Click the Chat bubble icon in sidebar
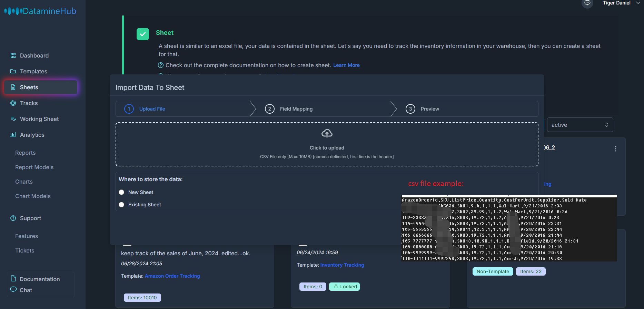644x309 pixels. [13, 289]
